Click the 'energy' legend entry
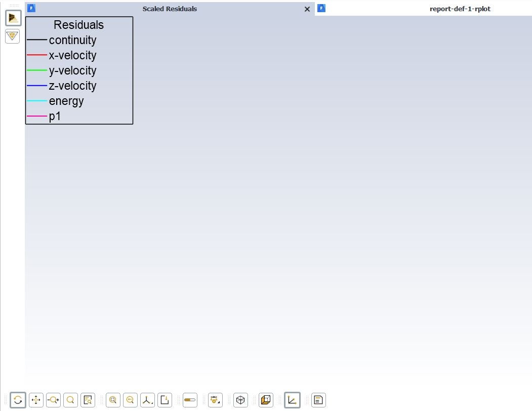 pos(66,101)
